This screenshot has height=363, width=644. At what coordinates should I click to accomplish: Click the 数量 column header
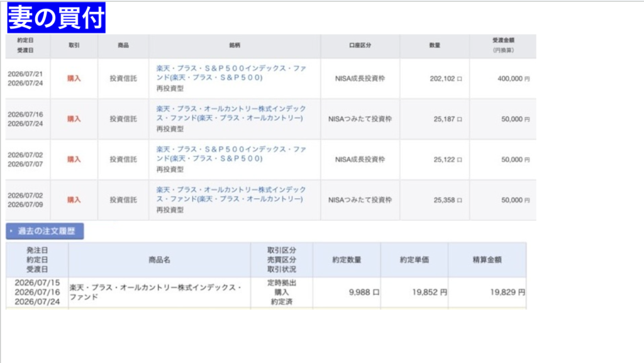coord(435,45)
